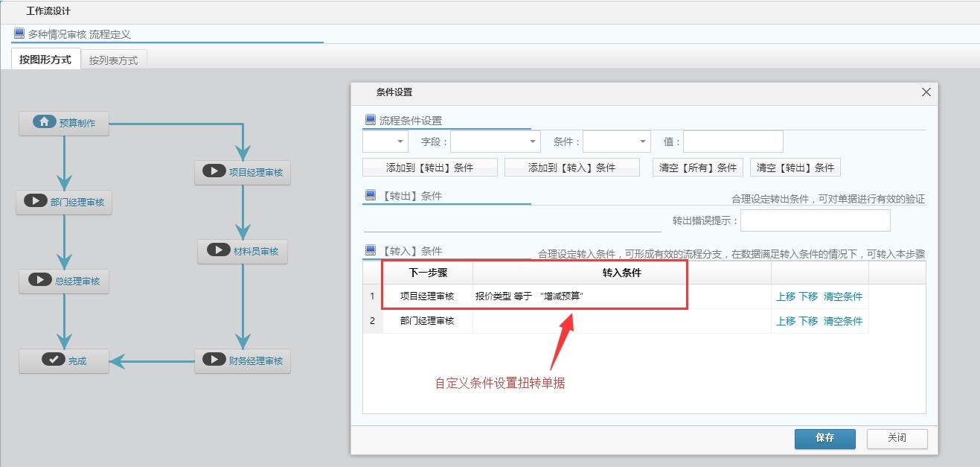
Task: Expand the 条件 dropdown
Action: pos(617,142)
